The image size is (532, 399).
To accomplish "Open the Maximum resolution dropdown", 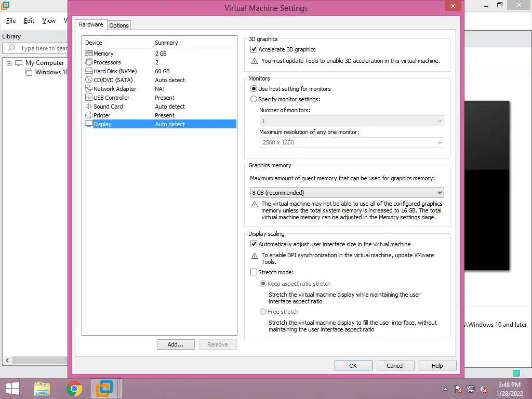I will pos(352,142).
